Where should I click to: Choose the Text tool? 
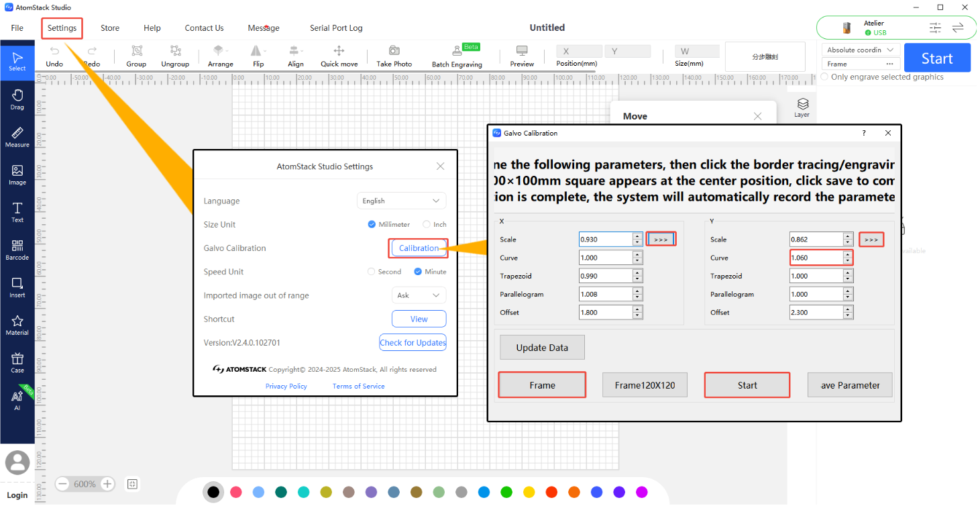(17, 212)
